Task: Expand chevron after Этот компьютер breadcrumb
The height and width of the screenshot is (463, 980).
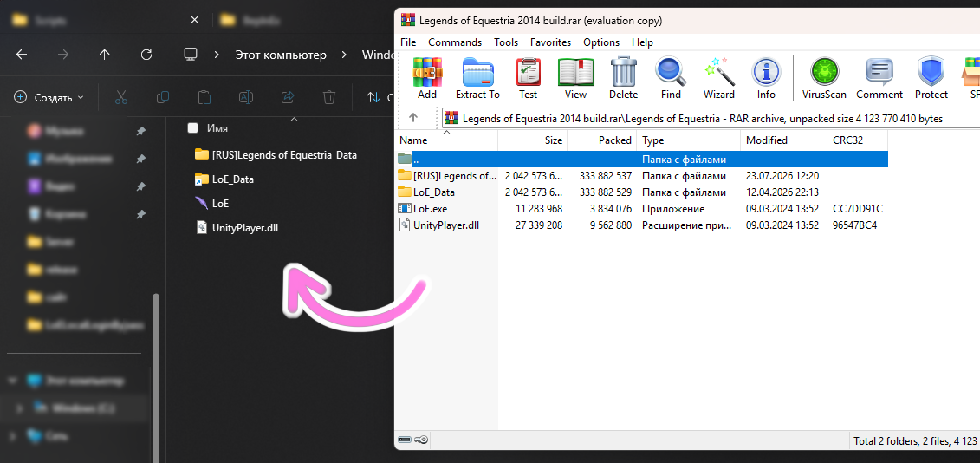Action: (344, 55)
